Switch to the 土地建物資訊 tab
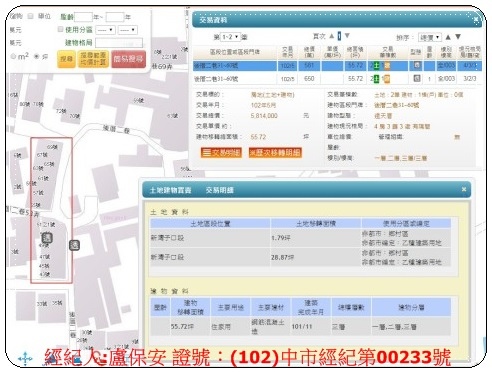 pyautogui.click(x=170, y=190)
